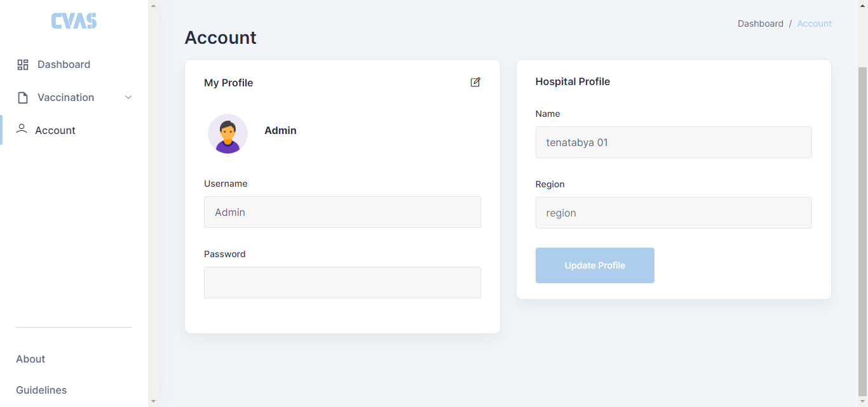This screenshot has height=407, width=868.
Task: Click the sidebar scroll-down arrow
Action: coord(153,401)
